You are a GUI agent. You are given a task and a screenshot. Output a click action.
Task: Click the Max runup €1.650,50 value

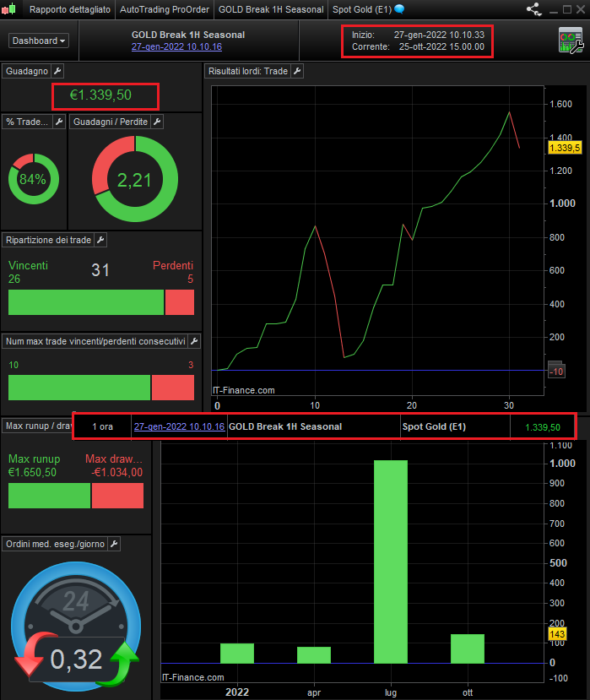tap(33, 472)
